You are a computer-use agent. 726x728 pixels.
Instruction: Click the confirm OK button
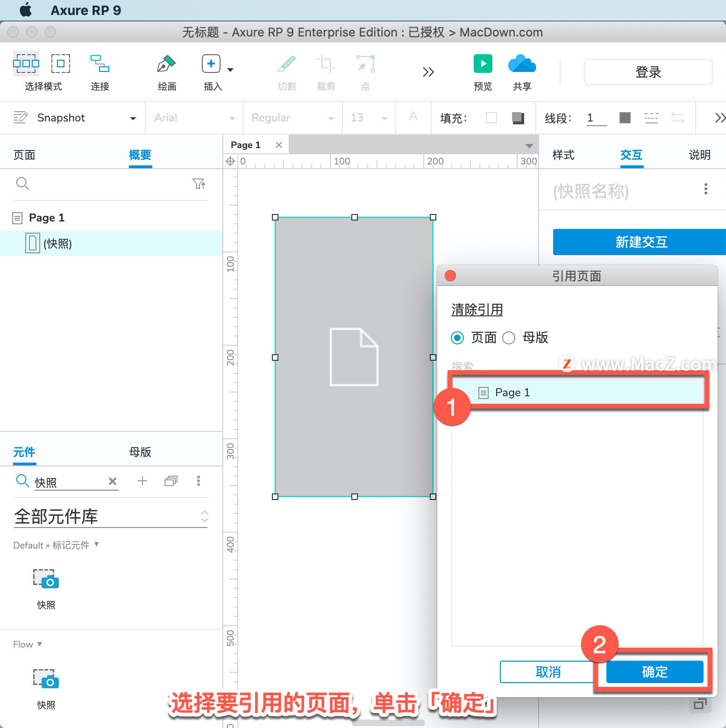pyautogui.click(x=655, y=672)
